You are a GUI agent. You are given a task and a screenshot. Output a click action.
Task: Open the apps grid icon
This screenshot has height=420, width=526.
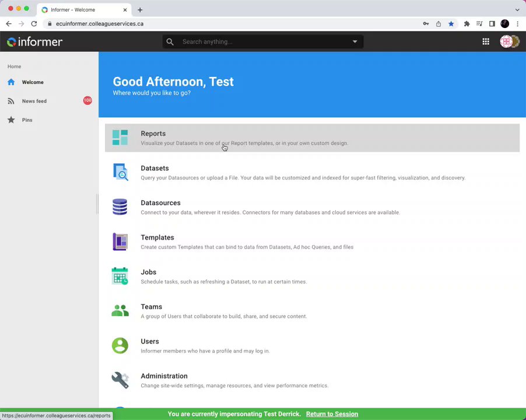click(x=486, y=41)
